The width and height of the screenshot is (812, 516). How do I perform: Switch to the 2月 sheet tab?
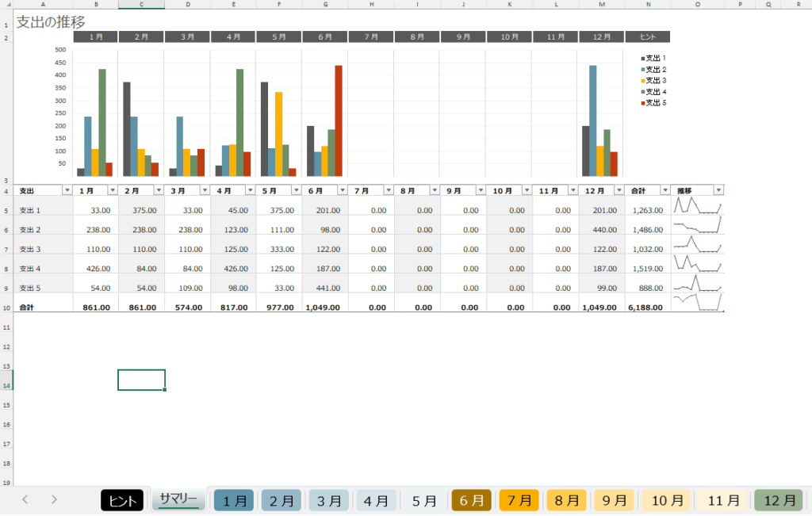coord(282,500)
